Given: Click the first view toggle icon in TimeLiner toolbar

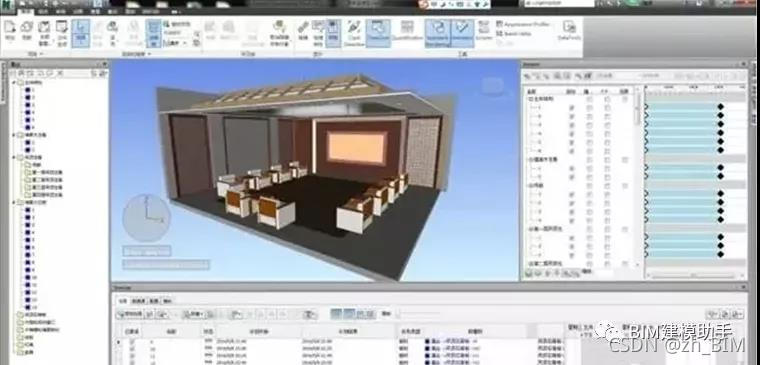Looking at the screenshot, I should 337,314.
